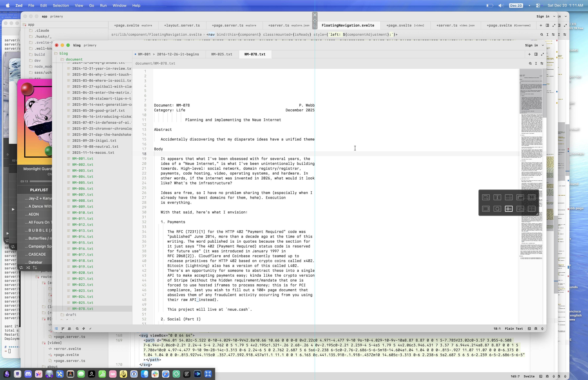Click the split pane icon in blog tab bar
Image resolution: width=588 pixels, height=380 pixels.
point(536,54)
